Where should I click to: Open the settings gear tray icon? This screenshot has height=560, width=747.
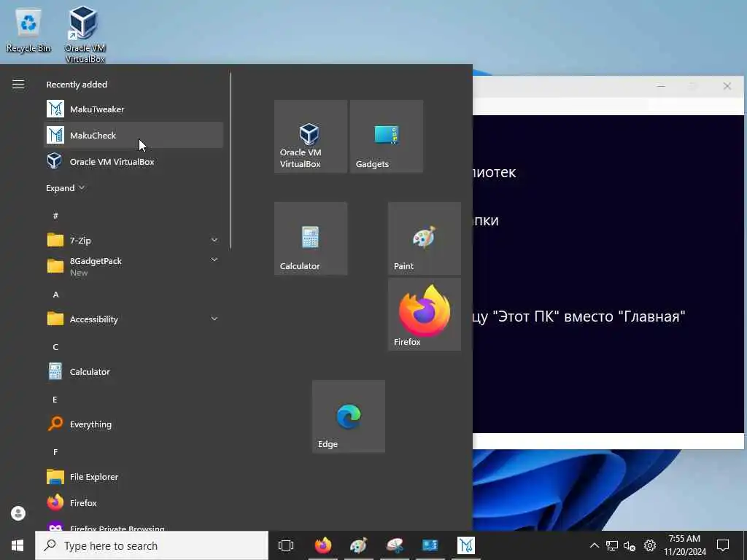pyautogui.click(x=650, y=545)
